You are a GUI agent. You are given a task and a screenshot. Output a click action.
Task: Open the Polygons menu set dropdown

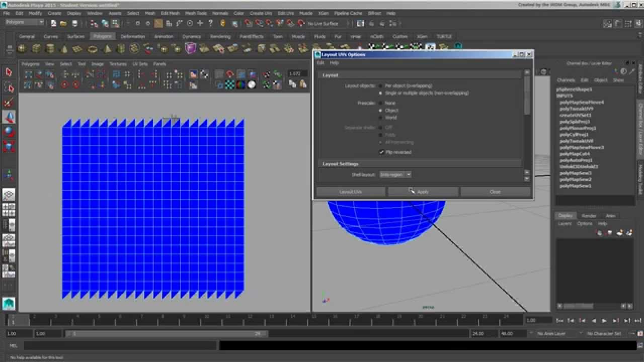click(25, 23)
